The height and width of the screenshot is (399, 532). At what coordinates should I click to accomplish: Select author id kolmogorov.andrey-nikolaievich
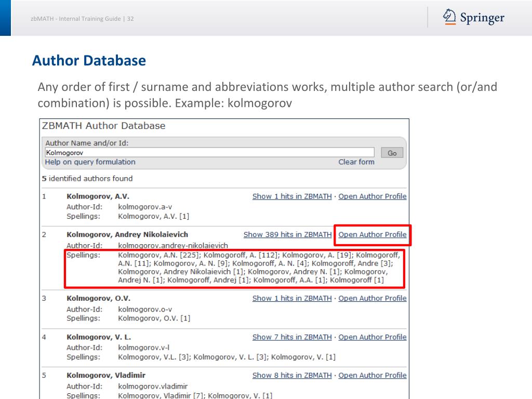173,245
